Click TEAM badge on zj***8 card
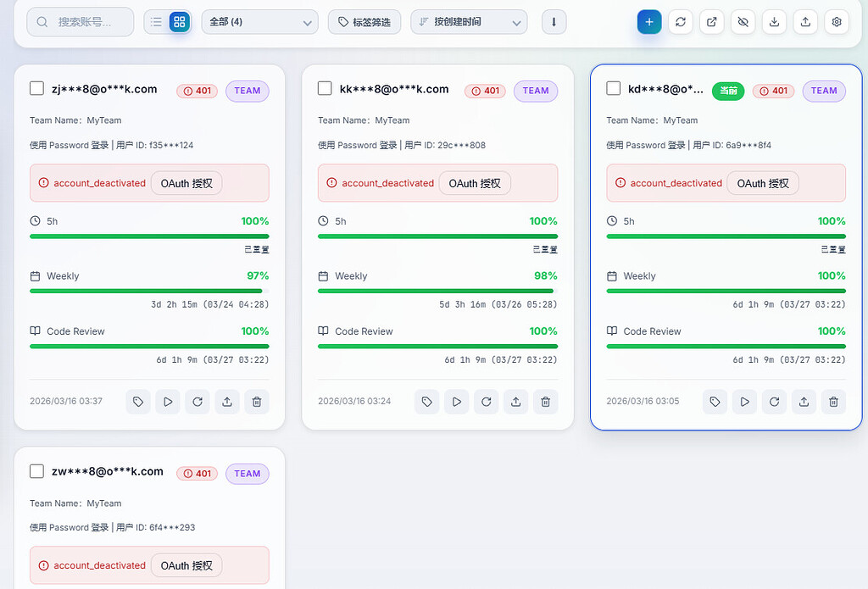This screenshot has width=868, height=589. [x=248, y=91]
